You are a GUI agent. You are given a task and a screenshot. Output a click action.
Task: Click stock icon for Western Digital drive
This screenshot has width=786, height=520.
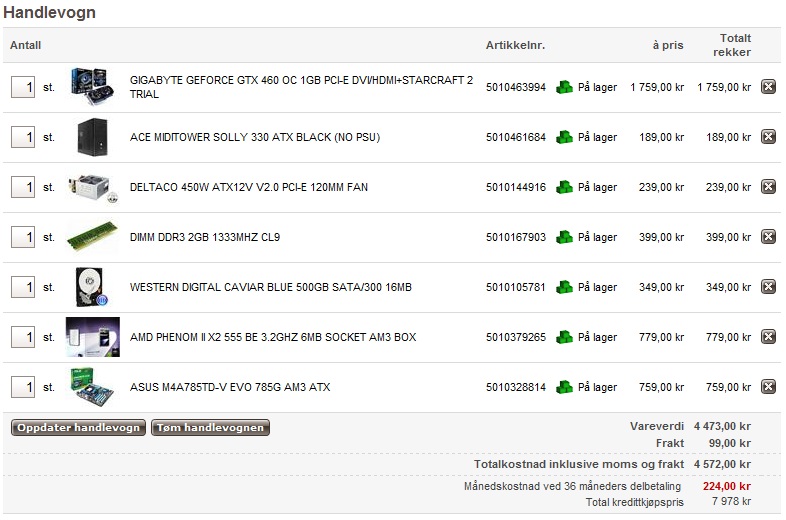(x=564, y=286)
